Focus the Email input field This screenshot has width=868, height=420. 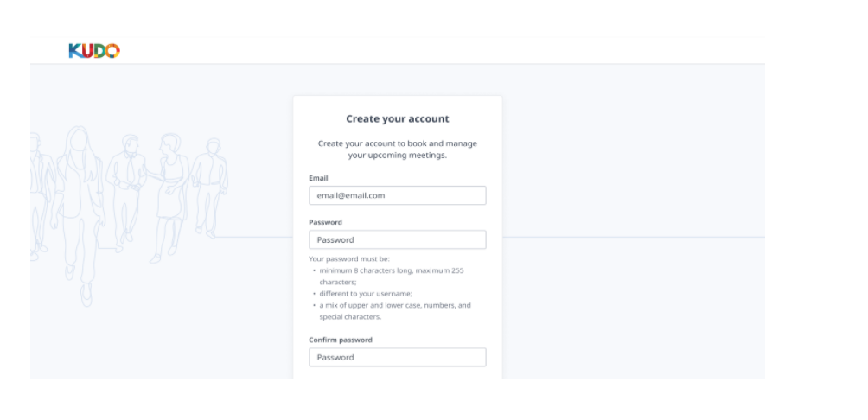click(398, 195)
